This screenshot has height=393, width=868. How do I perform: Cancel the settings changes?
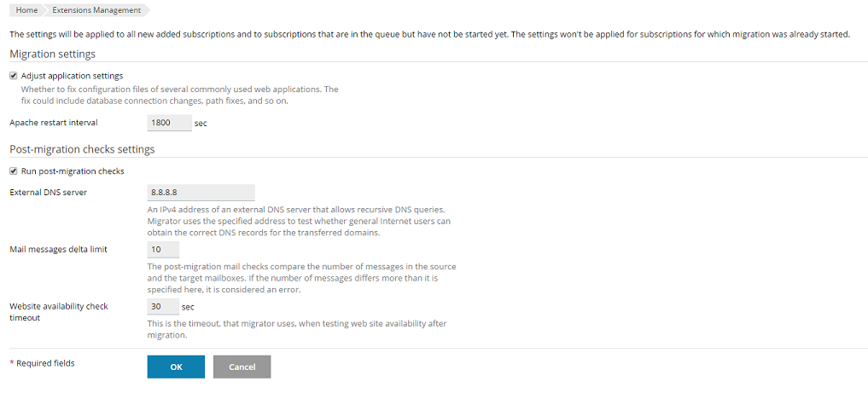point(242,367)
